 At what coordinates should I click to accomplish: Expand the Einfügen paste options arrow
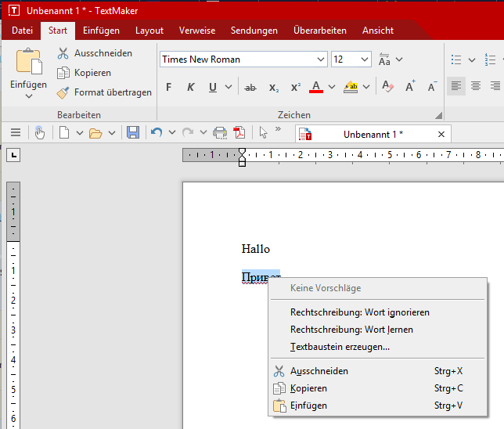[29, 96]
